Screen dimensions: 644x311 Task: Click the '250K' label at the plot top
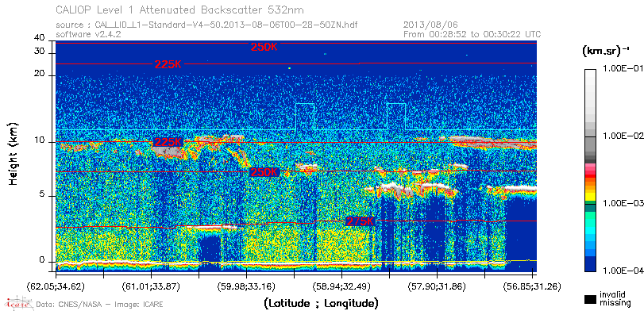tap(264, 47)
